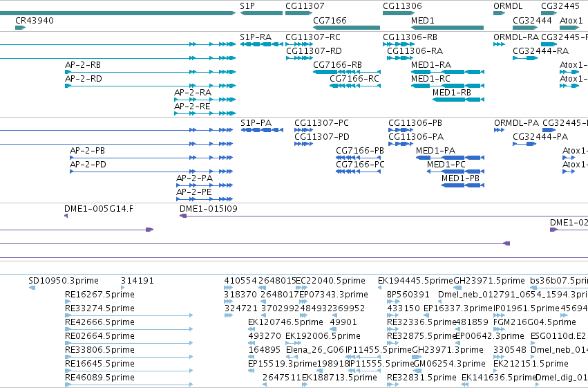Select the Atox1 gene label

[x=571, y=21]
